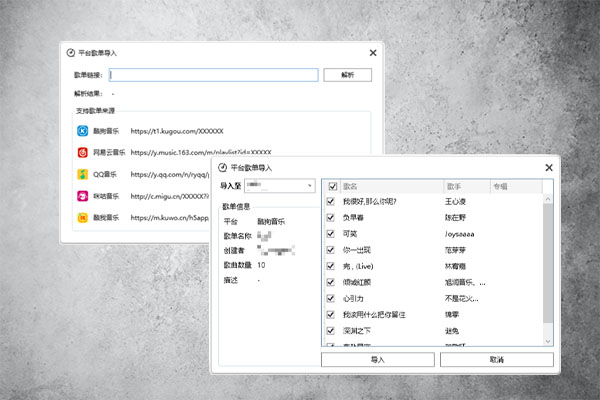600x400 pixels.
Task: Click the title icon of the front import dialog
Action: (x=222, y=168)
